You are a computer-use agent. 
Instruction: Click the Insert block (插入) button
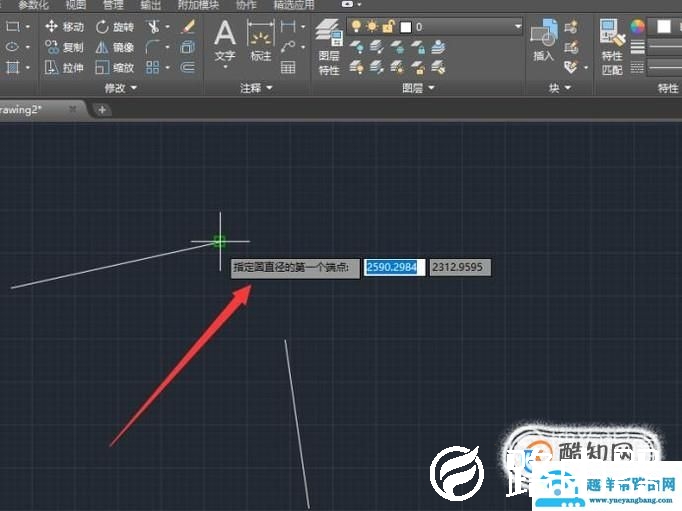click(x=543, y=40)
